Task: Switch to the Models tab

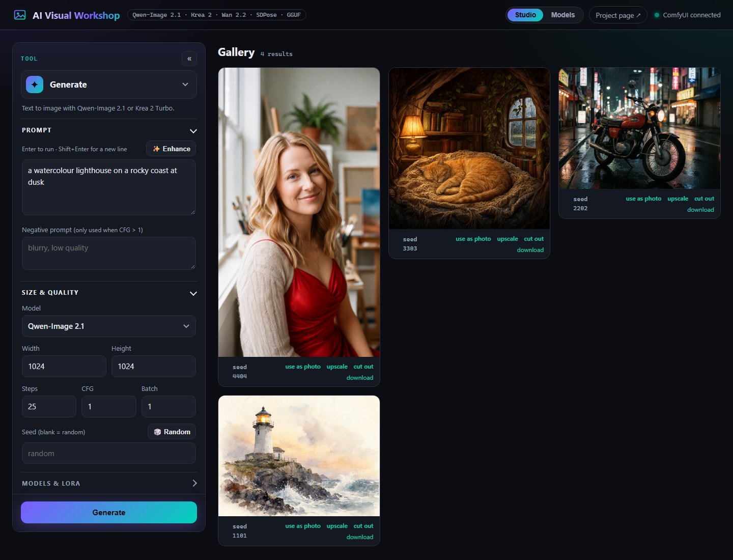Action: point(563,15)
